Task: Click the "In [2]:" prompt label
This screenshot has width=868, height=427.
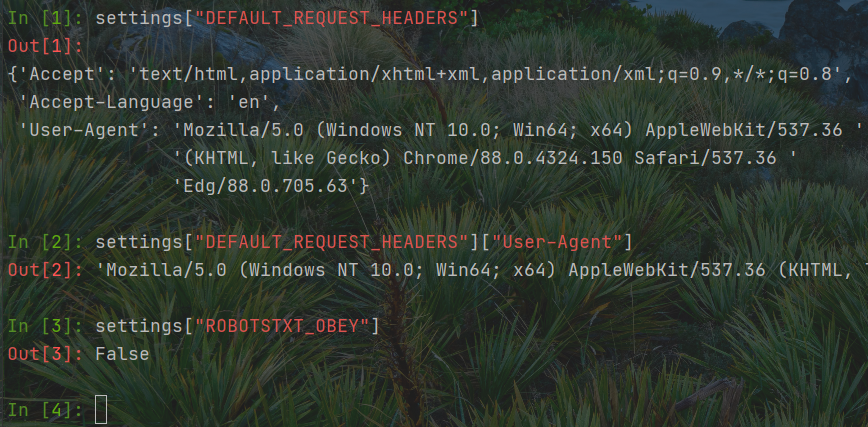Action: coord(45,242)
